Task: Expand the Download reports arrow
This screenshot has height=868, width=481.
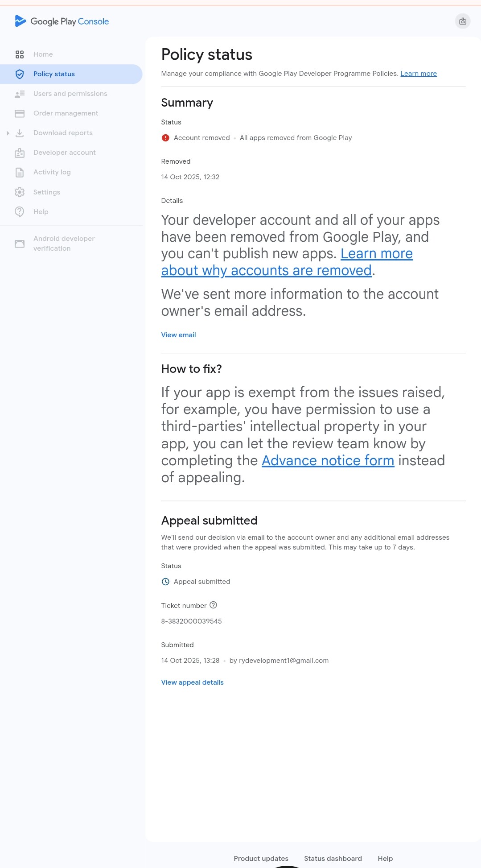Action: pos(8,133)
